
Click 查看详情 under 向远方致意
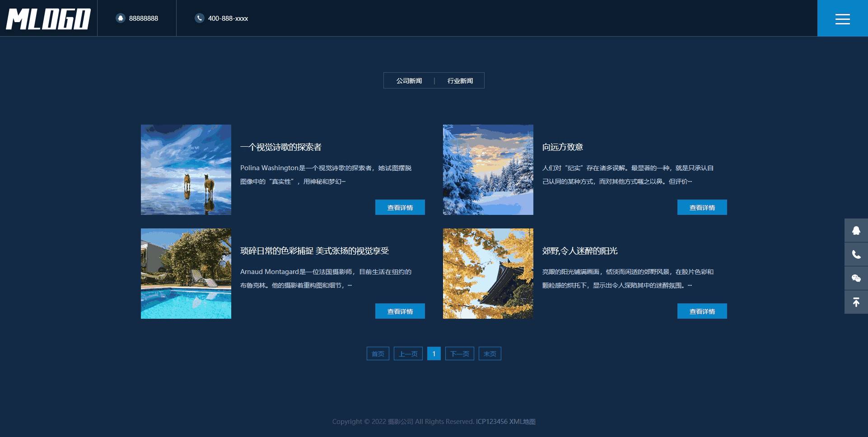(702, 207)
